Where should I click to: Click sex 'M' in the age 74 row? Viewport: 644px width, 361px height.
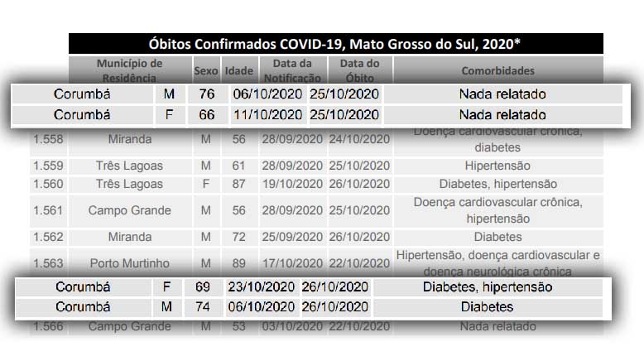point(166,307)
